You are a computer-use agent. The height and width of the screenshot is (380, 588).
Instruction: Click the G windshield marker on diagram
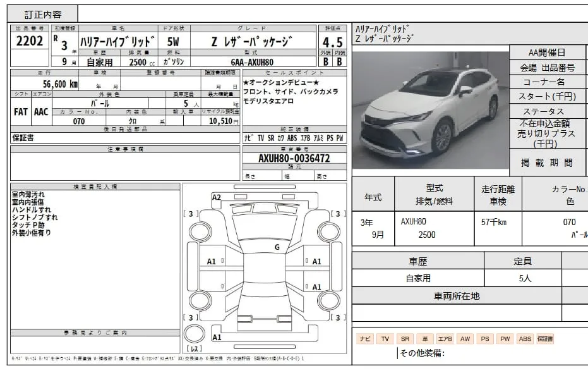point(277,247)
